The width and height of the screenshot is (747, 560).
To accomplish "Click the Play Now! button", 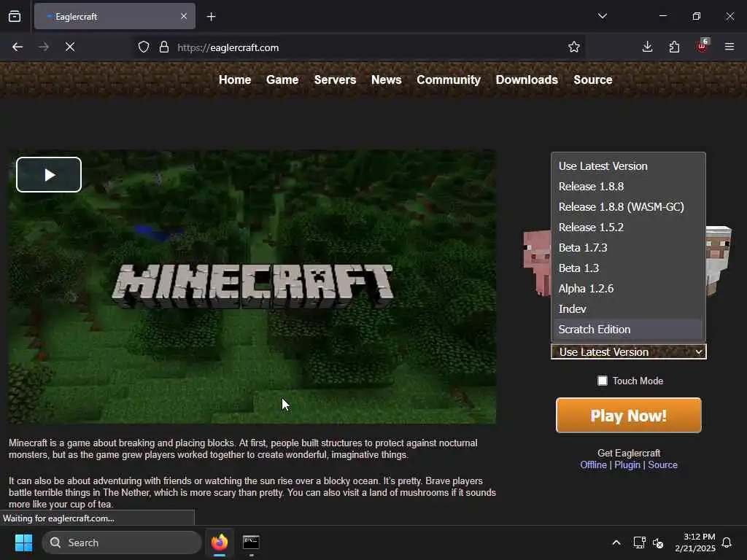I will pyautogui.click(x=628, y=415).
